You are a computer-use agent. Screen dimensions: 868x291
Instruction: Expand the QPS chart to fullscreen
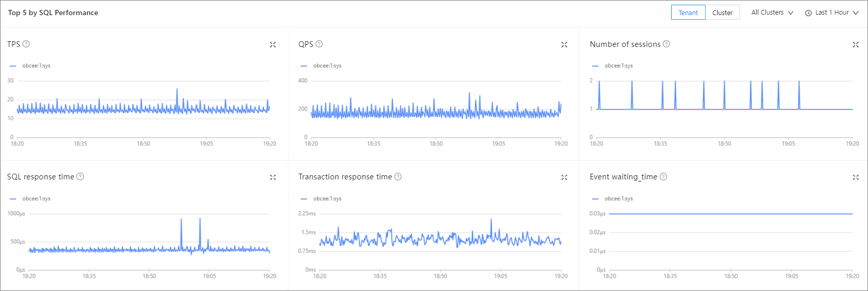[x=564, y=45]
